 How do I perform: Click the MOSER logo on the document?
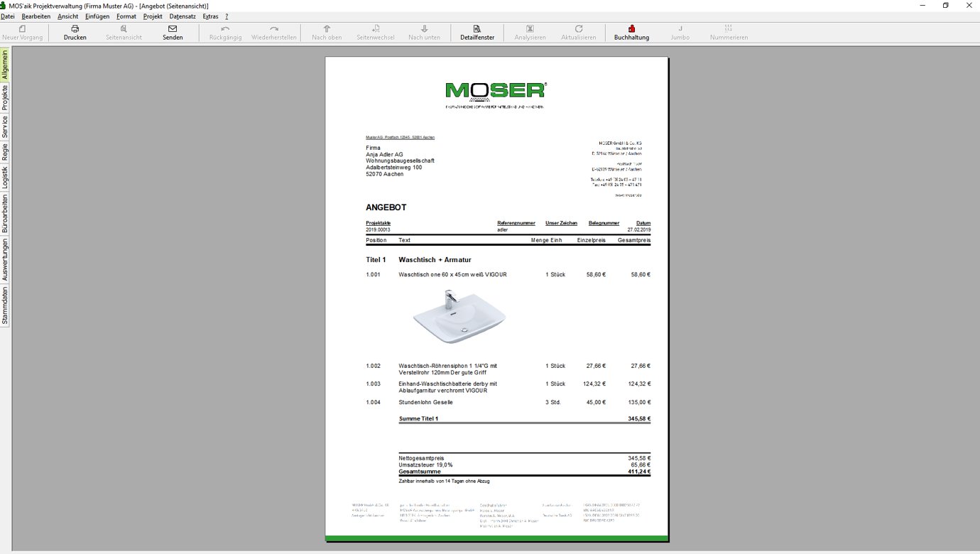(495, 90)
